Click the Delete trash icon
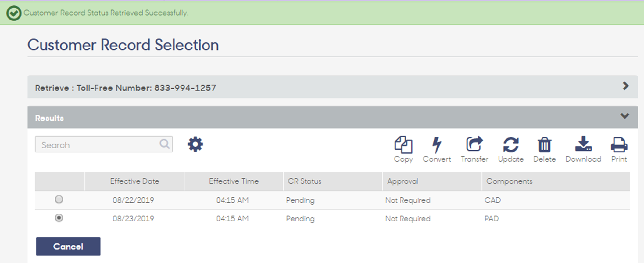Image resolution: width=644 pixels, height=263 pixels. pyautogui.click(x=544, y=144)
